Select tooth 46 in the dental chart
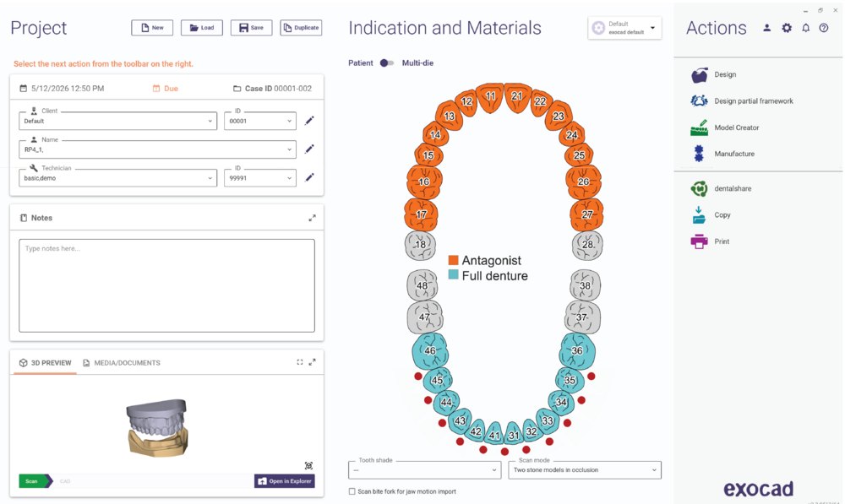 (430, 351)
